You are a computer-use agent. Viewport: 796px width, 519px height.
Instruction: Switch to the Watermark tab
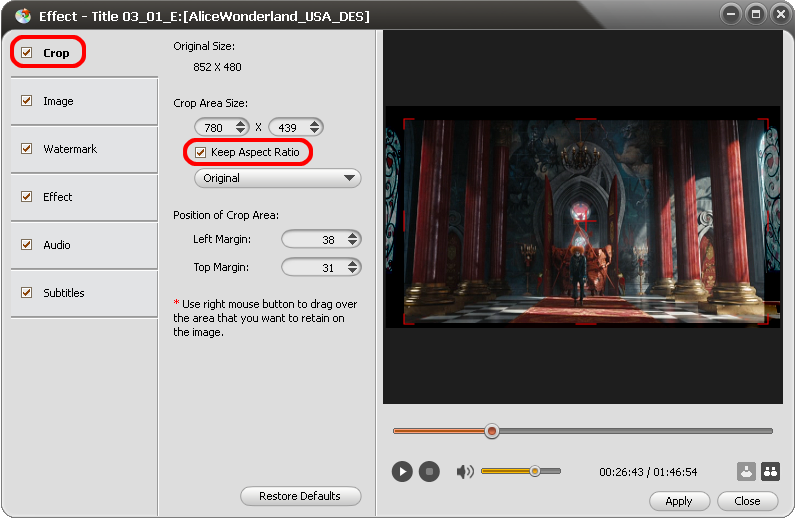coord(84,149)
